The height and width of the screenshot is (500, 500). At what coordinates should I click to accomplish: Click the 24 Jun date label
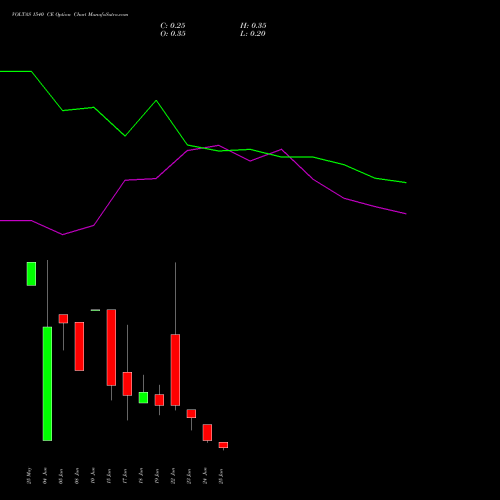click(205, 476)
